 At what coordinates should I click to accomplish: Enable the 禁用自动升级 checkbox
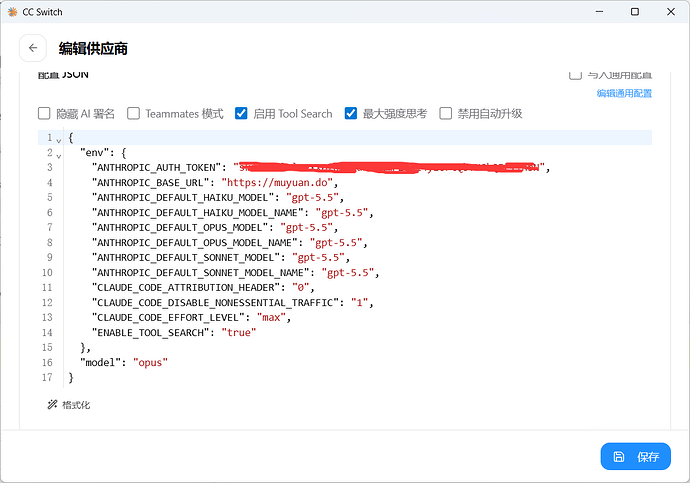(445, 113)
